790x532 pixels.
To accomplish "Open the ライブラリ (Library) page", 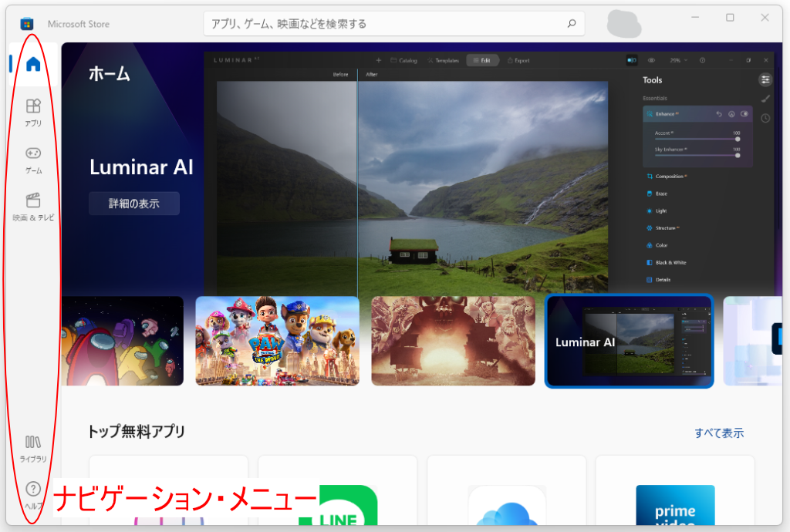I will pyautogui.click(x=33, y=449).
